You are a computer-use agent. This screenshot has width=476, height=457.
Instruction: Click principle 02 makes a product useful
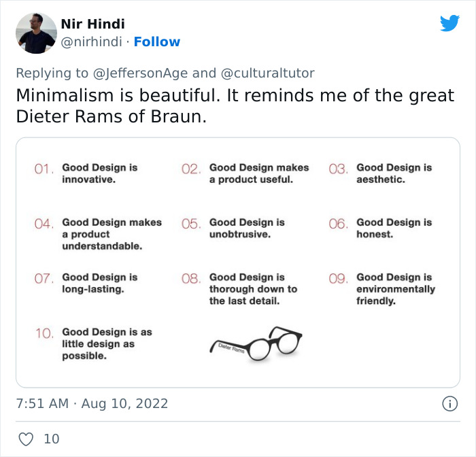click(x=258, y=173)
